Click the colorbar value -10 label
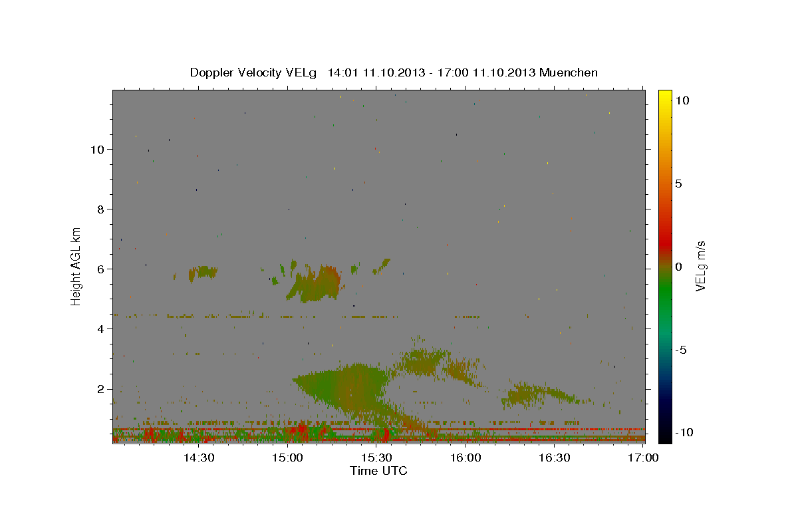Viewport: 798px width, 532px height. click(x=684, y=432)
